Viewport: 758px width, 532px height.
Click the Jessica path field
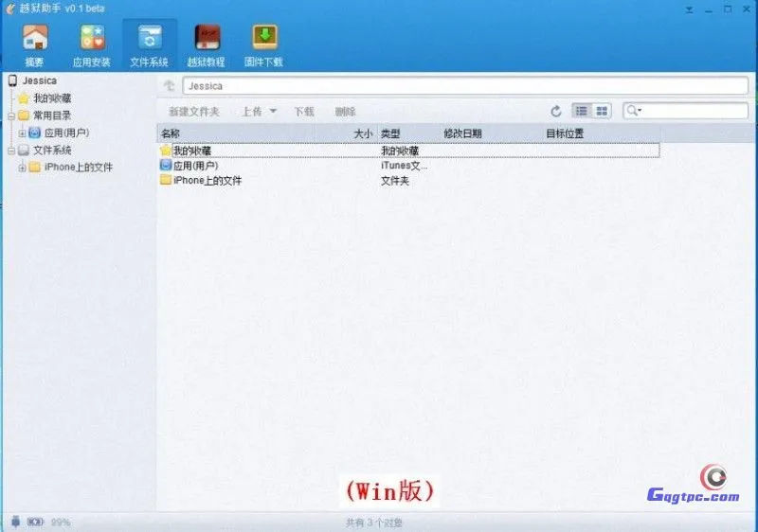[x=465, y=86]
